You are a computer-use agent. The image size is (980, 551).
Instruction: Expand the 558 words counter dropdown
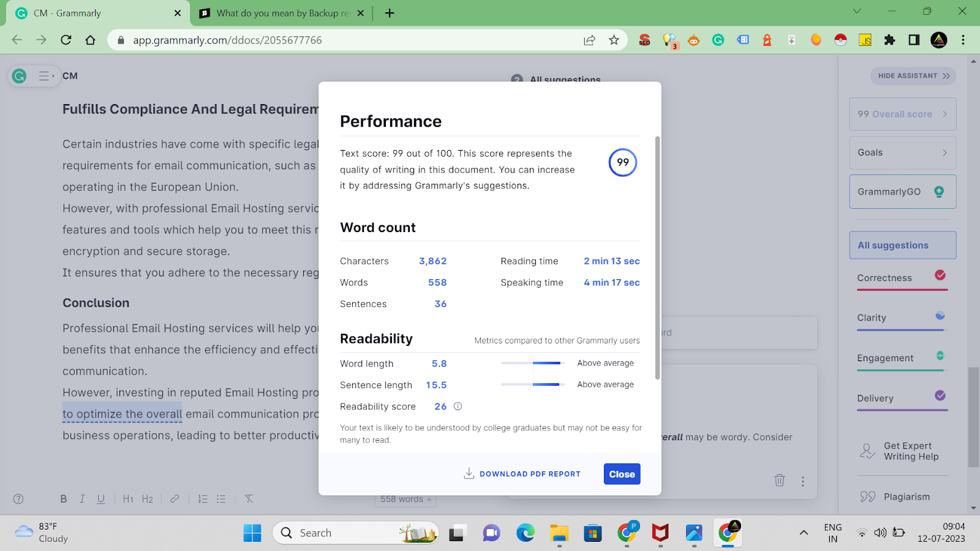[405, 499]
